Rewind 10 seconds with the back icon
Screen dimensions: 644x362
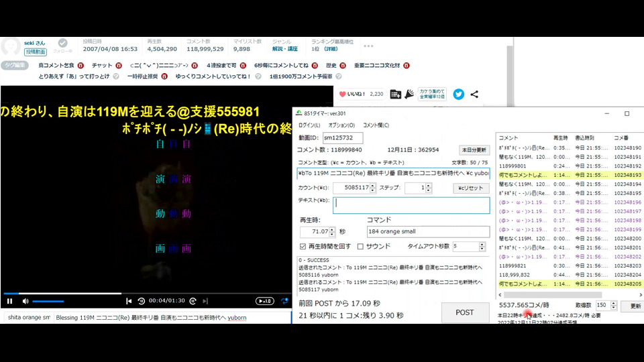click(x=142, y=301)
